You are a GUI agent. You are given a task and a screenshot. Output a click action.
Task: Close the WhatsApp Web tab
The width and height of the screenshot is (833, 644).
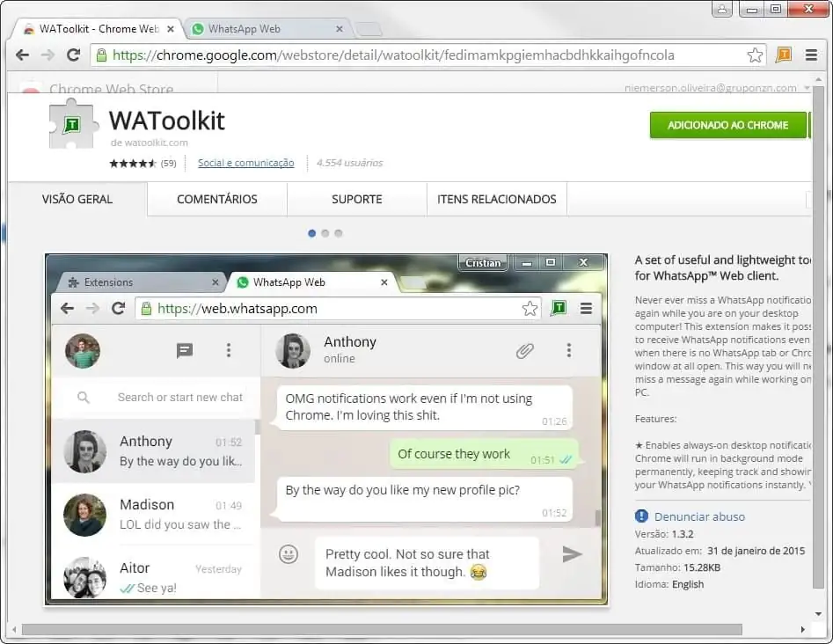pos(340,29)
